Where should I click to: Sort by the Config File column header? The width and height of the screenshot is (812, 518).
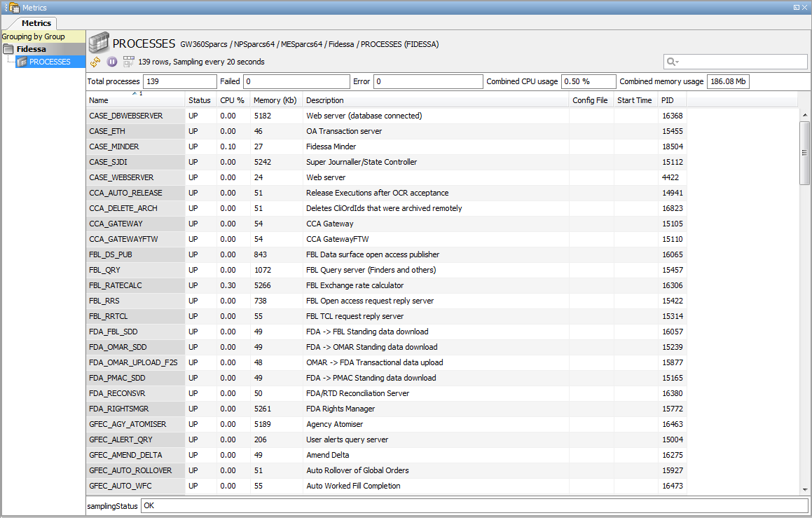[591, 100]
